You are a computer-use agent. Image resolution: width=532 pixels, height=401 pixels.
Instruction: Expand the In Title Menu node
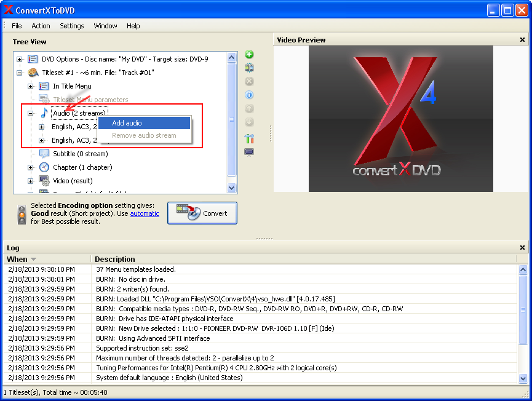[x=30, y=86]
